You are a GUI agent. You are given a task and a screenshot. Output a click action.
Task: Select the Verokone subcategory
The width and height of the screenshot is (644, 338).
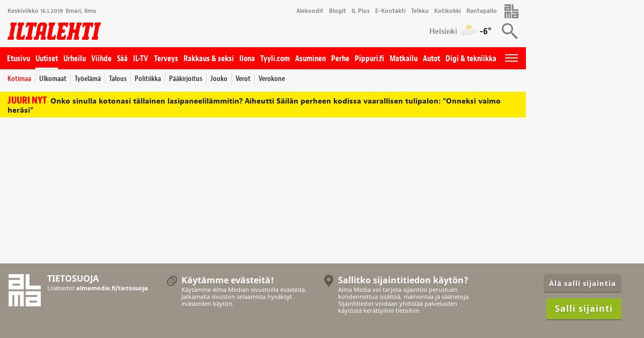click(272, 79)
